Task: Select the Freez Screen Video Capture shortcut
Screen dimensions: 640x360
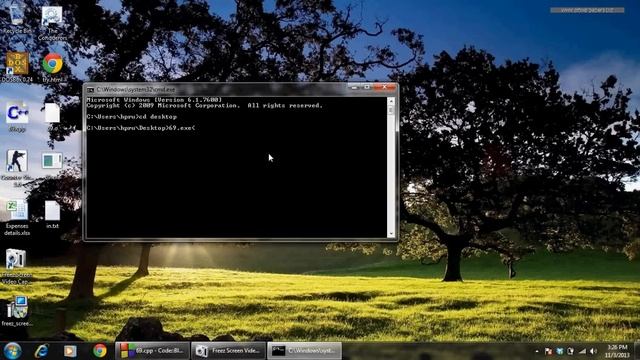Action: (16, 266)
